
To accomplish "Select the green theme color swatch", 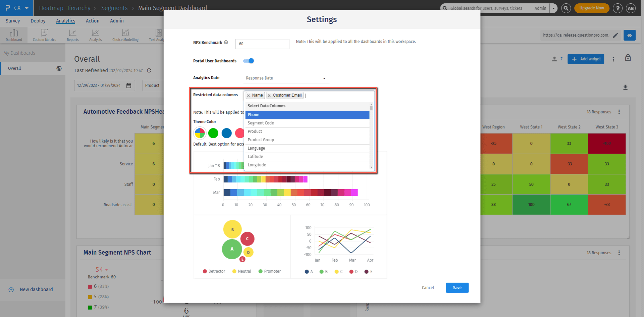I will pyautogui.click(x=213, y=133).
